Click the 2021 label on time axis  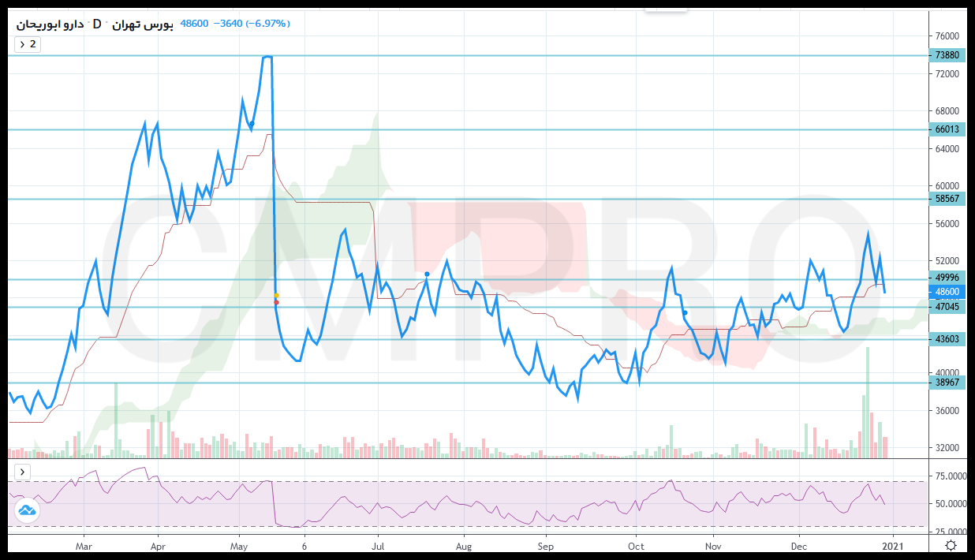tap(893, 546)
